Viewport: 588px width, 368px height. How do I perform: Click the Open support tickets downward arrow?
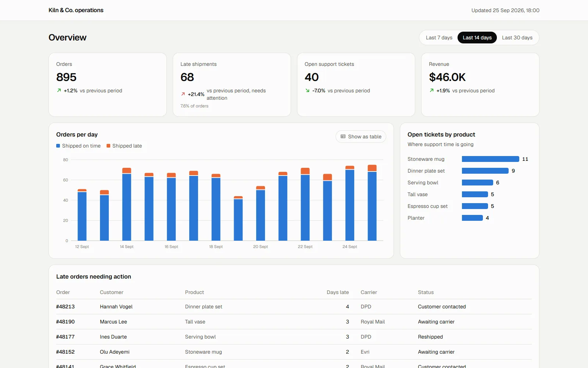coord(307,91)
